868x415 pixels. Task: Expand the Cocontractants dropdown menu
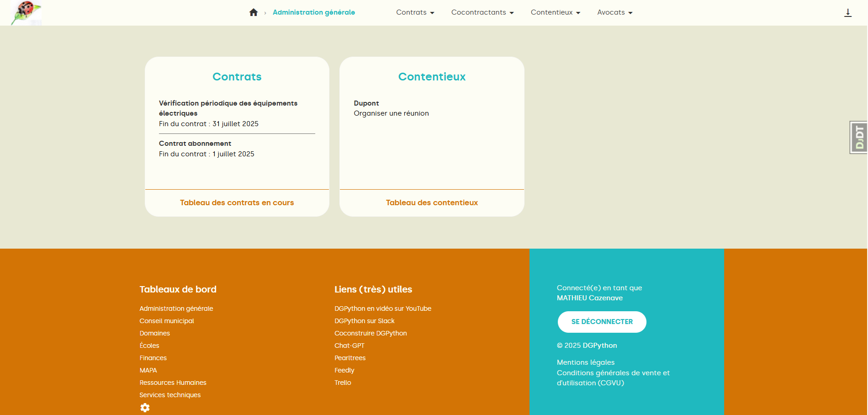pyautogui.click(x=482, y=12)
